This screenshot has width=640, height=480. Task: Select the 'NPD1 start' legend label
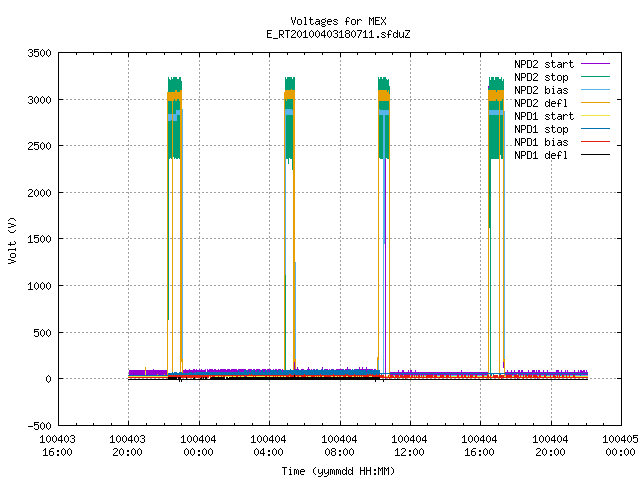click(x=544, y=116)
